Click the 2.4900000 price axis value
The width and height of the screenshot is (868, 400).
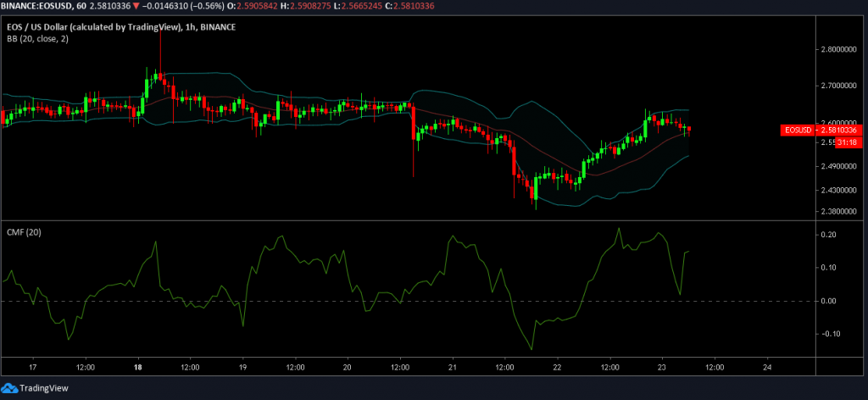[x=840, y=167]
